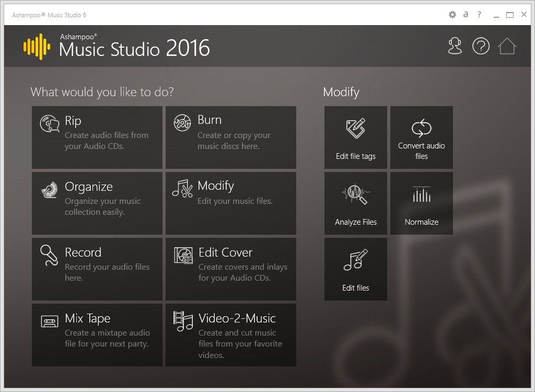Click the Video-2-Music filmstrip icon

pyautogui.click(x=183, y=321)
